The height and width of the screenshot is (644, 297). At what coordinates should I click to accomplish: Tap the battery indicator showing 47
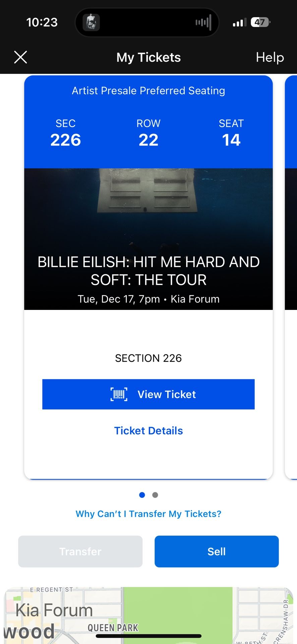[x=260, y=22]
